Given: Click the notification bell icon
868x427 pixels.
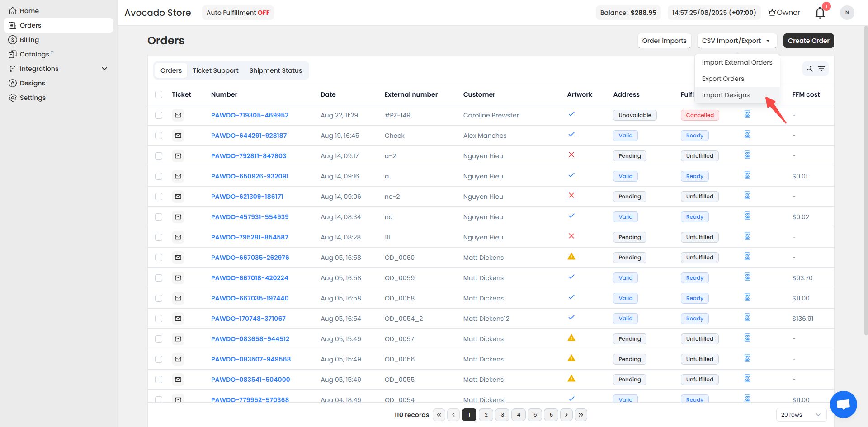Looking at the screenshot, I should click(820, 13).
